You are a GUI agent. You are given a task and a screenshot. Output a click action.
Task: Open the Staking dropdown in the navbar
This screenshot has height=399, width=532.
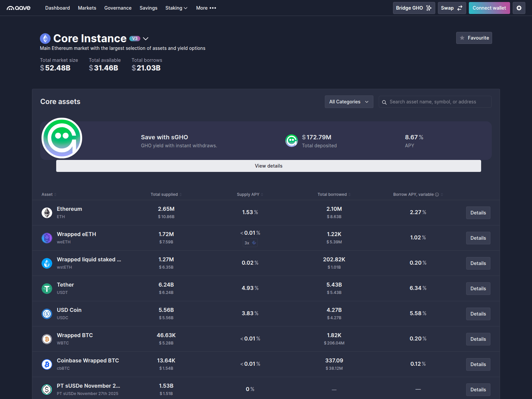[x=176, y=8]
